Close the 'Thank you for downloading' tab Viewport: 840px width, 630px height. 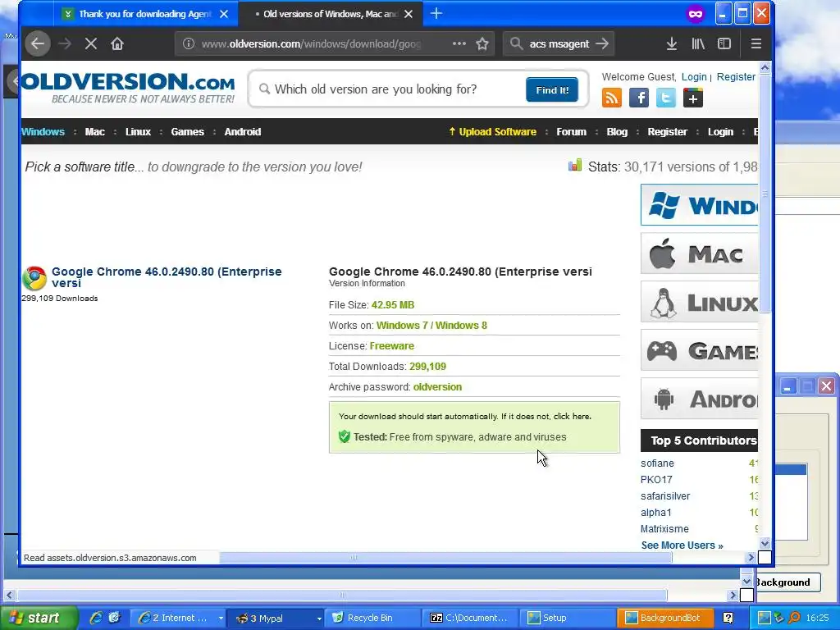coord(224,14)
